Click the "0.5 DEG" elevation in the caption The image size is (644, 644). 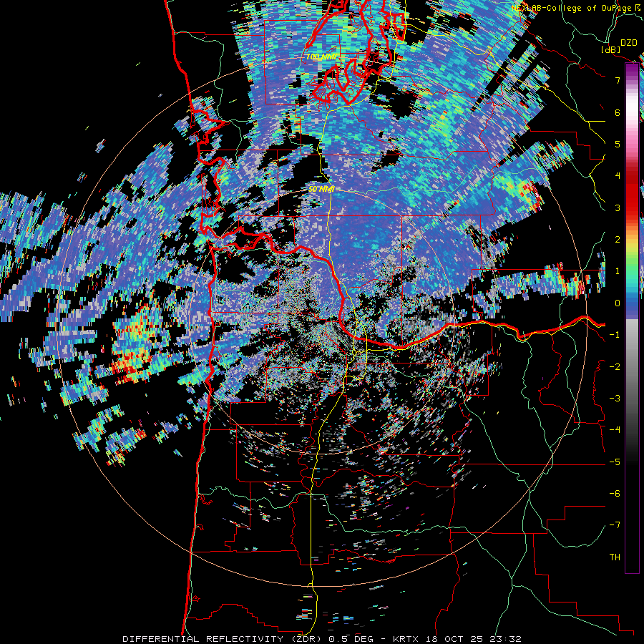point(351,639)
